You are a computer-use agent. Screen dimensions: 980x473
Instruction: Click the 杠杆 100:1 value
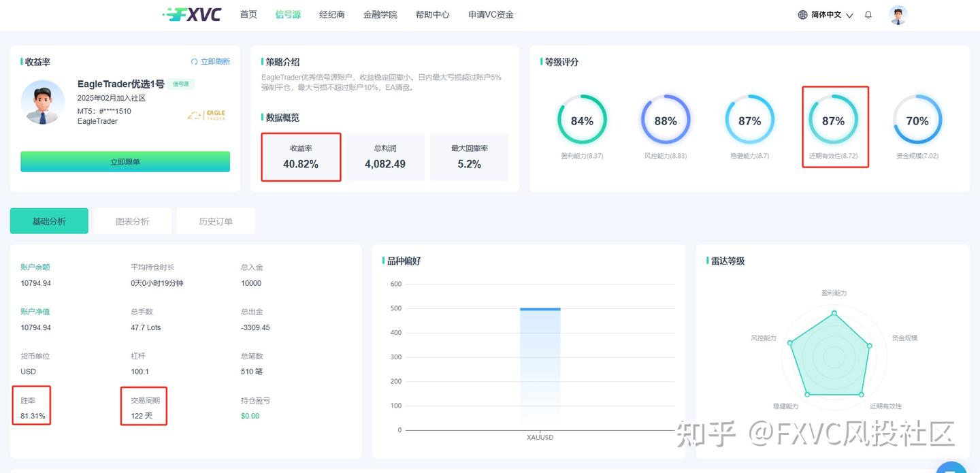pyautogui.click(x=140, y=372)
